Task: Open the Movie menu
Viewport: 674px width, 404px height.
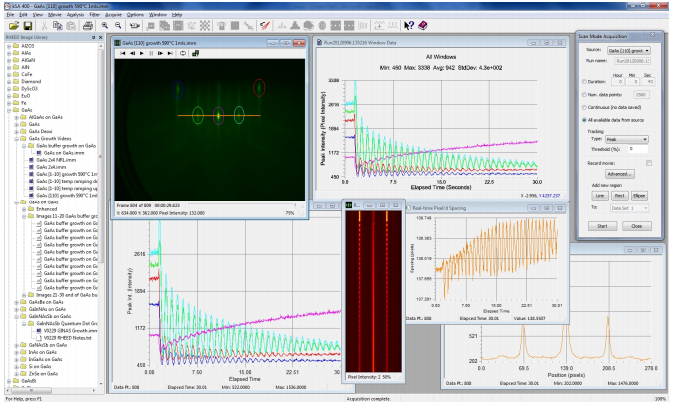Action: (x=55, y=15)
